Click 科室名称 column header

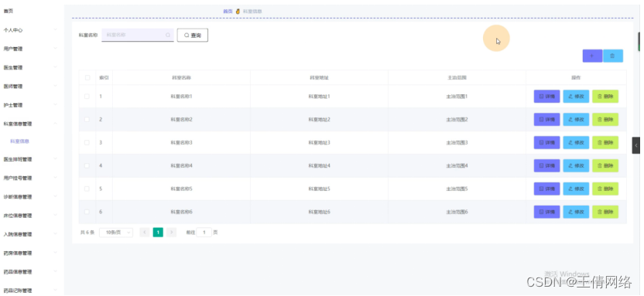(182, 77)
